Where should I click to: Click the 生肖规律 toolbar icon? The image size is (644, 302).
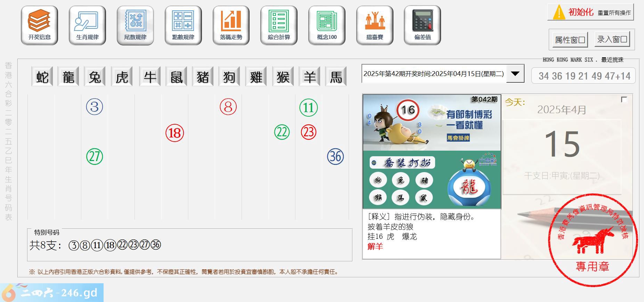(x=87, y=25)
